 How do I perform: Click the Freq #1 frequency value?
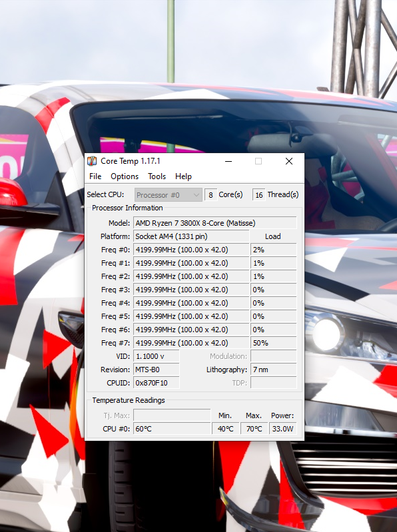191,263
